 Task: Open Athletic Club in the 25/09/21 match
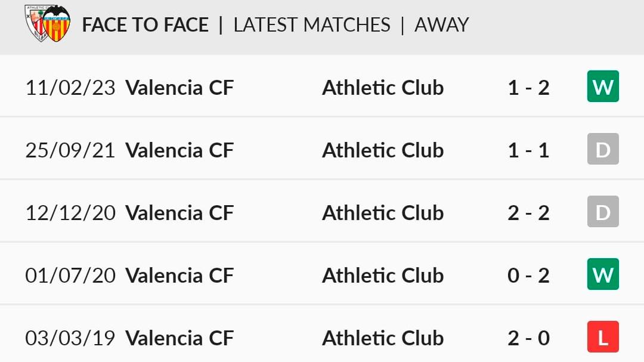click(383, 150)
